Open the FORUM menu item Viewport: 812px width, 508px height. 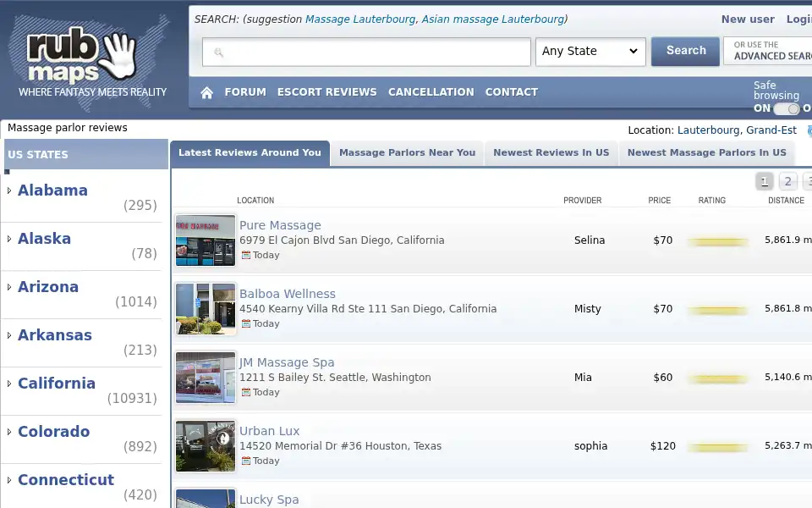tap(245, 92)
